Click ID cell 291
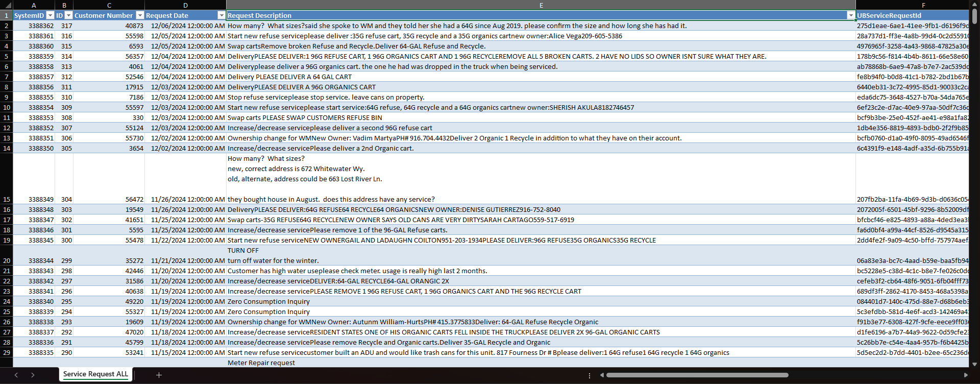Screen dimensions: 980x384 pos(64,342)
